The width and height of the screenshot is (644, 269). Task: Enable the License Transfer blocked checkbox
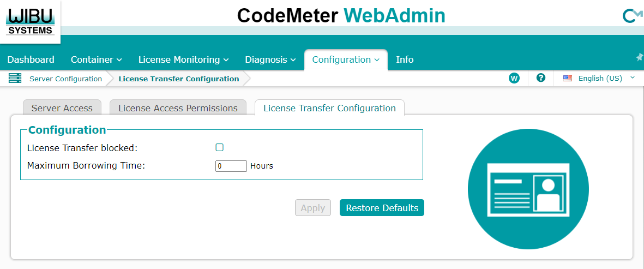pos(220,147)
